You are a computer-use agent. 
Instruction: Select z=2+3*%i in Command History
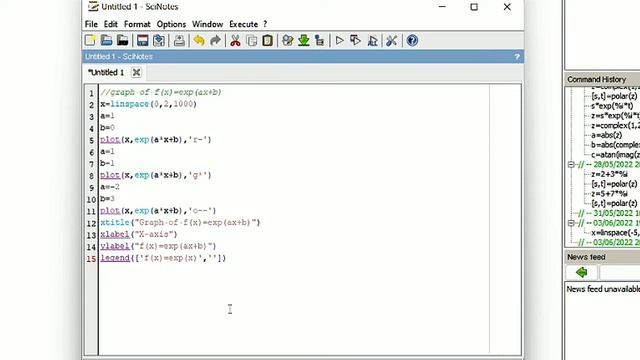pyautogui.click(x=609, y=174)
